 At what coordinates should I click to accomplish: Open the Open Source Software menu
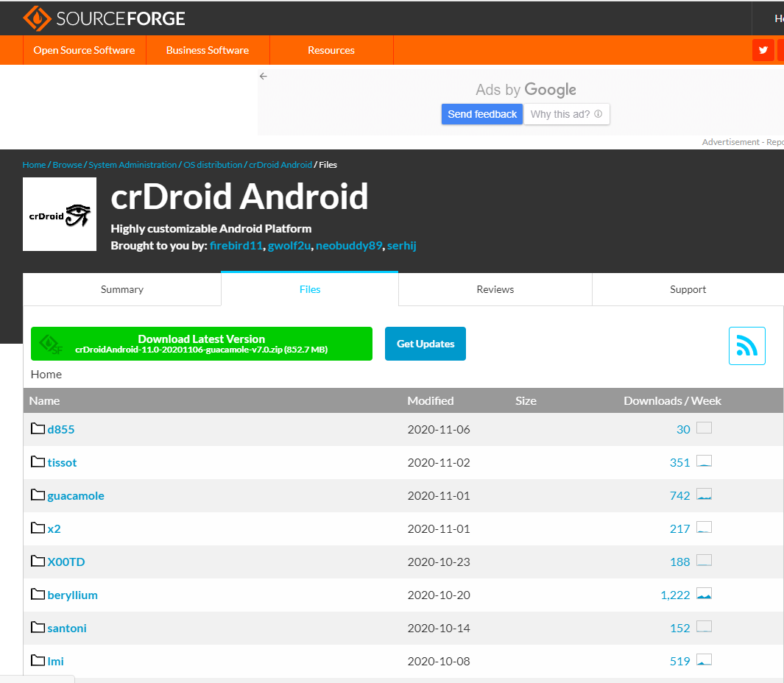tap(84, 50)
